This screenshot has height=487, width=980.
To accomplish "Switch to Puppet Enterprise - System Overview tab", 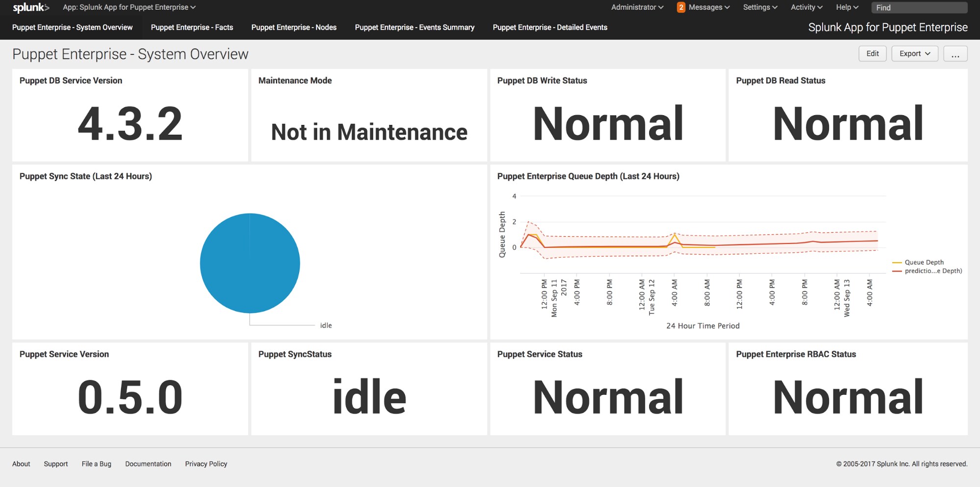I will (x=72, y=27).
